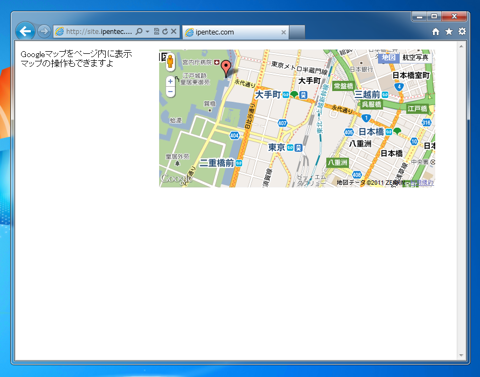
Task: Click the red location marker pin
Action: tap(226, 68)
